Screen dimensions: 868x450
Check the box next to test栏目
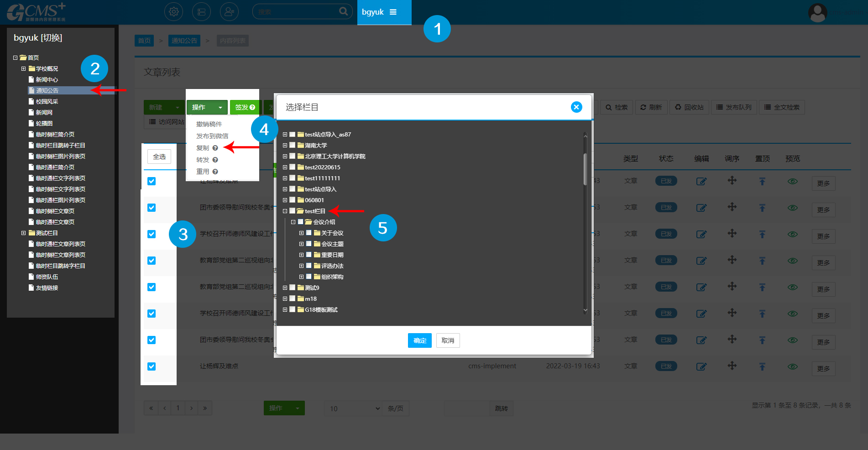293,211
